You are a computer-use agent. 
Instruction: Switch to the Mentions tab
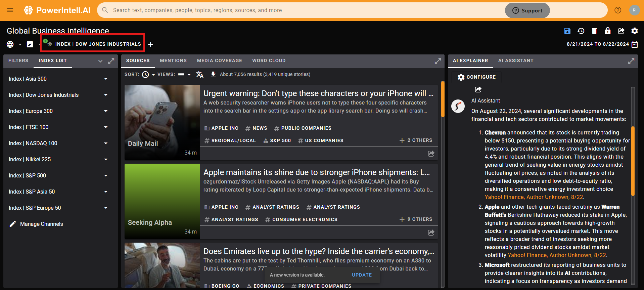coord(173,61)
